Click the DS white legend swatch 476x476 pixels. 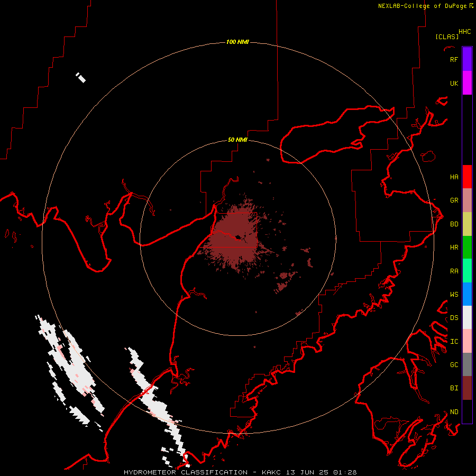tap(467, 317)
